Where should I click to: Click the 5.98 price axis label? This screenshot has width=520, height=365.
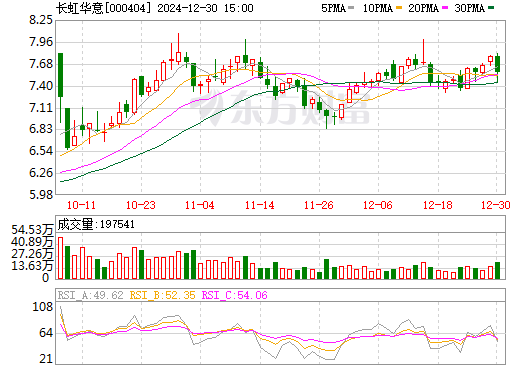click(41, 195)
